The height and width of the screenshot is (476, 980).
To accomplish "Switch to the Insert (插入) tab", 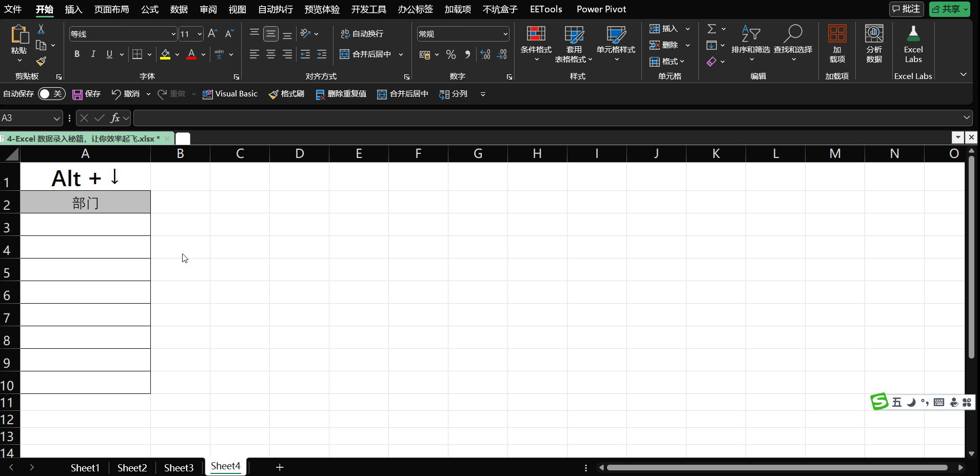I will (73, 9).
